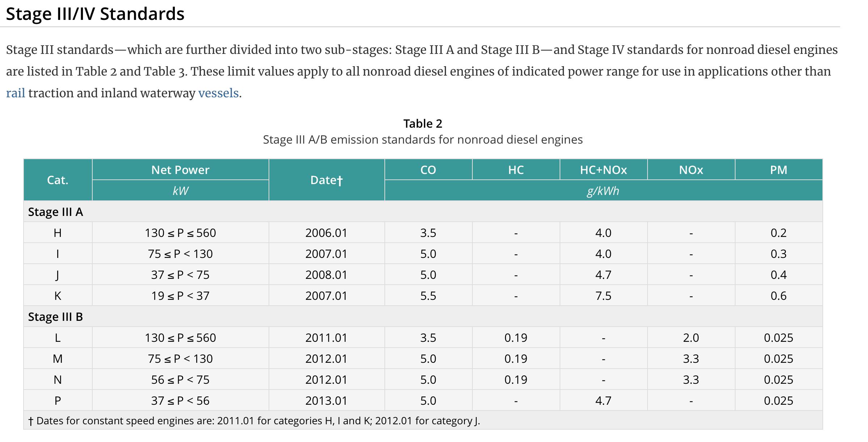This screenshot has width=868, height=442.
Task: Click the '2013.01' date cell
Action: [326, 400]
